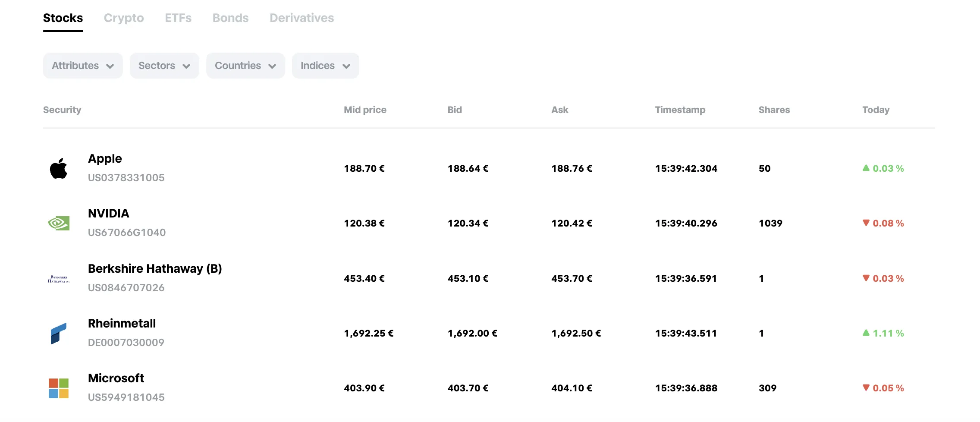Click Rheinmetall's green up-arrow indicator
The height and width of the screenshot is (422, 980).
[x=866, y=333]
